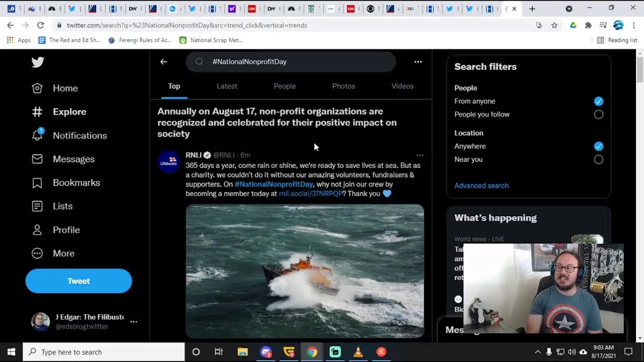Open Task View on the taskbar
The width and height of the screenshot is (644, 362).
tap(218, 352)
